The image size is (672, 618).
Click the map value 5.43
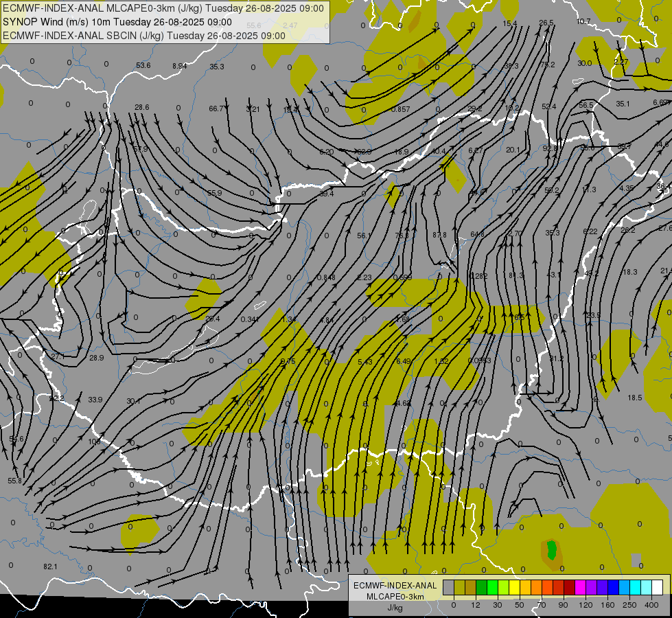tap(365, 362)
